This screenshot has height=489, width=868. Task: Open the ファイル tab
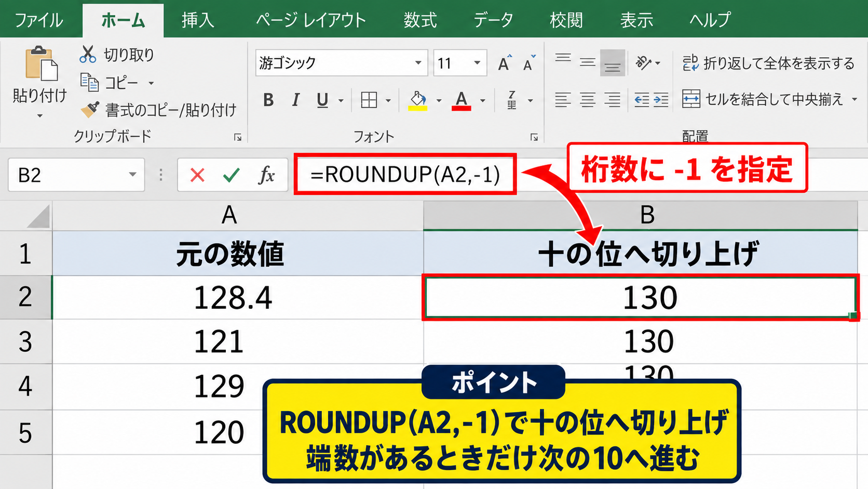pos(39,20)
